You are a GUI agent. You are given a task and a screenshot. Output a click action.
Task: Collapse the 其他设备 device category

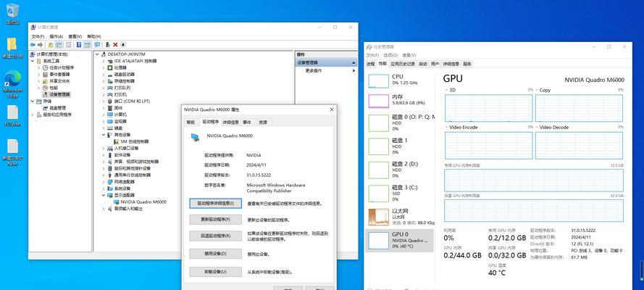click(104, 135)
